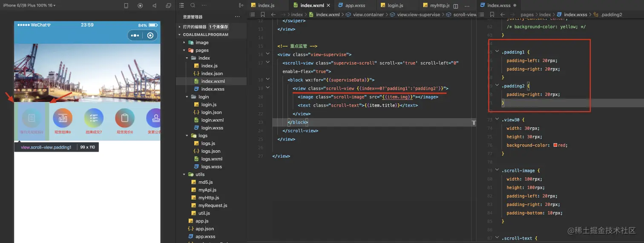Open the editor tabs more actions menu
644x243 pixels.
click(467, 6)
